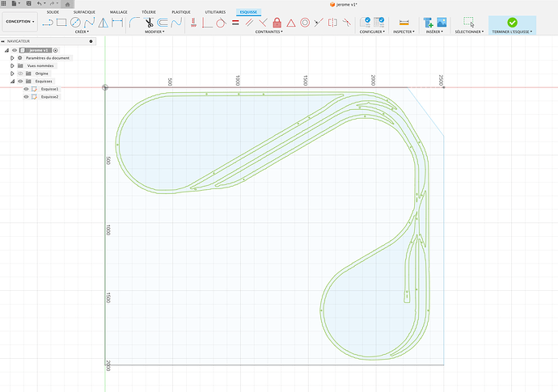Toggle visibility of Esquisse2
The height and width of the screenshot is (392, 558).
coord(26,97)
